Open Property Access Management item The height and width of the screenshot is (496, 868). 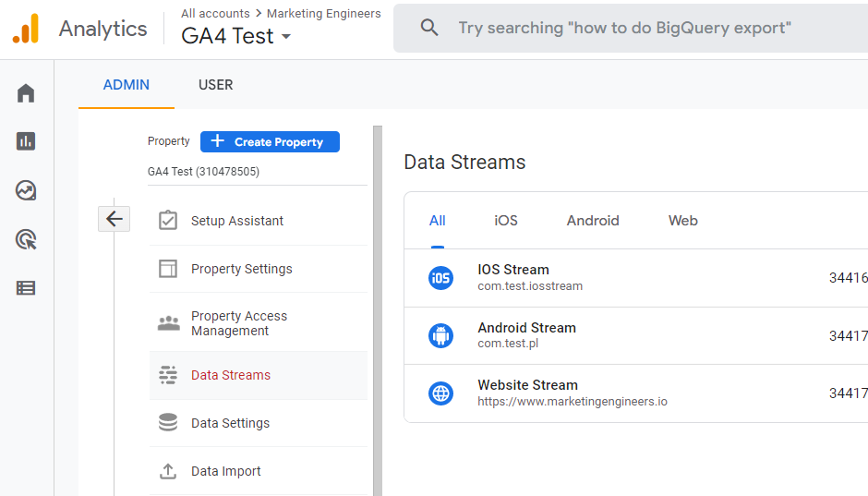(259, 322)
